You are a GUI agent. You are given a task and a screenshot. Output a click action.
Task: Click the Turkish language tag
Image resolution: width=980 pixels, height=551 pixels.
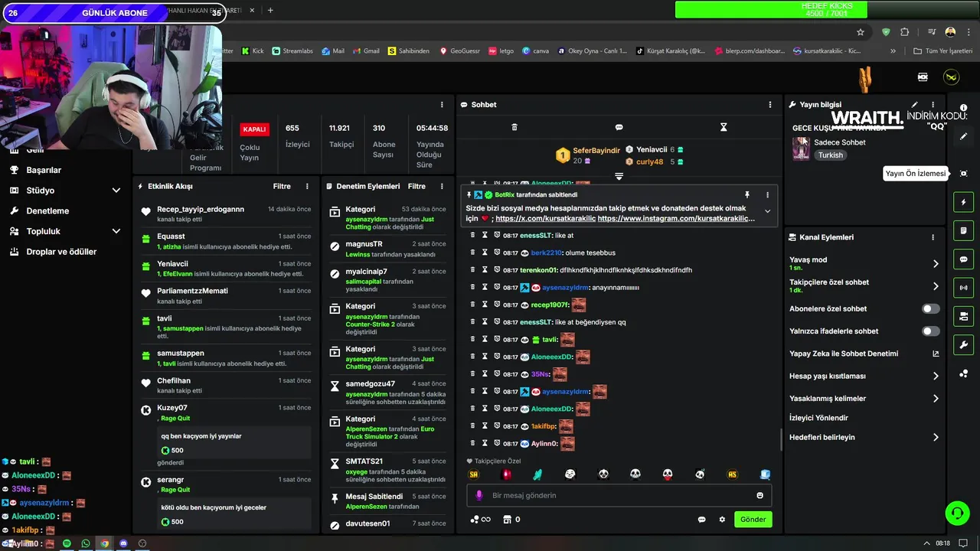pos(830,155)
